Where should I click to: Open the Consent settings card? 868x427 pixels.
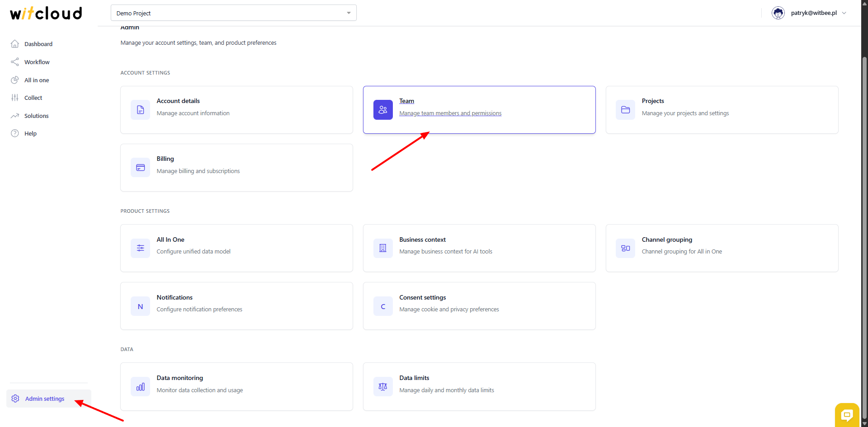479,306
